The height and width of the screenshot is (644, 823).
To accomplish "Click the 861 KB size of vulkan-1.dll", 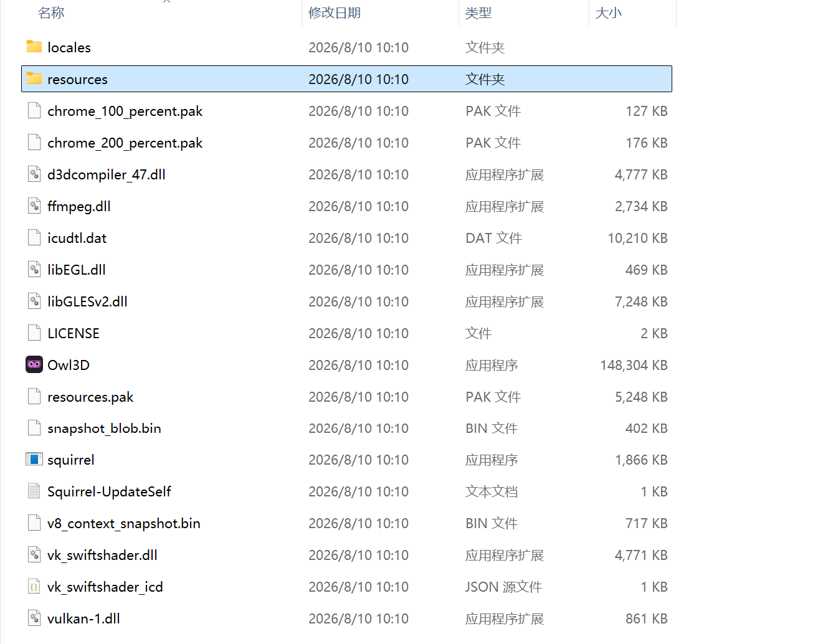I will click(x=647, y=618).
